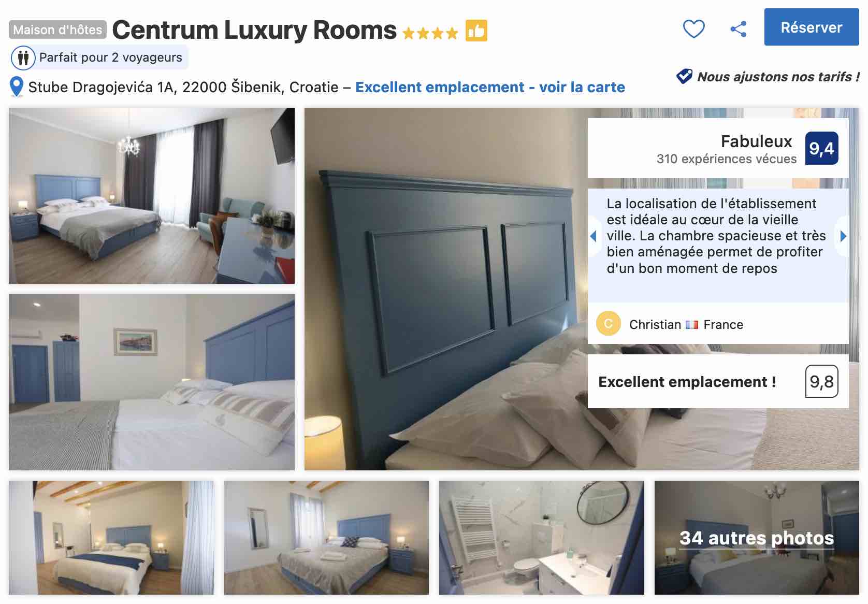Click Nous ajustons nos tarifs link

778,77
